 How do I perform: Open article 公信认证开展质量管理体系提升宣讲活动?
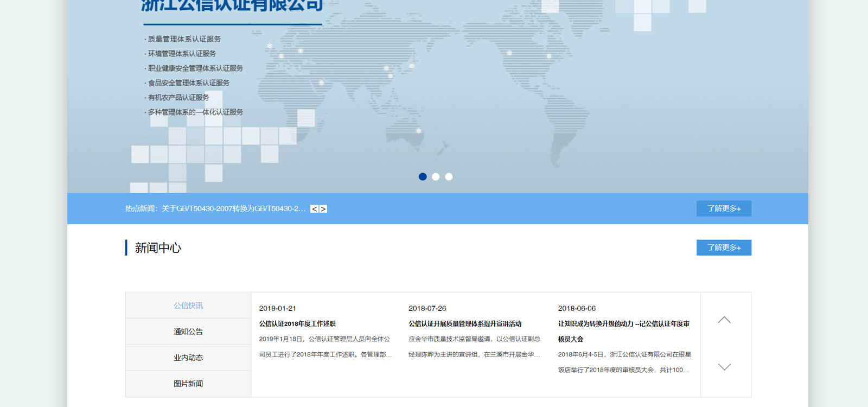[465, 324]
